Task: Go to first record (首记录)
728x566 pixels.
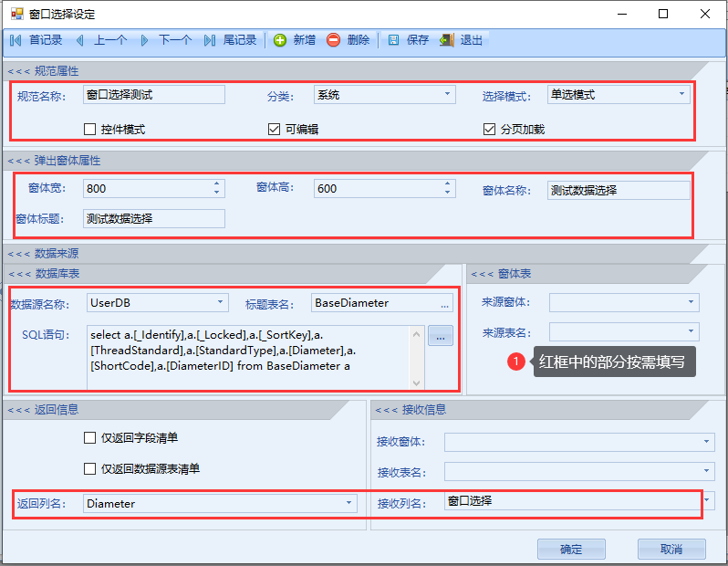Action: [36, 40]
